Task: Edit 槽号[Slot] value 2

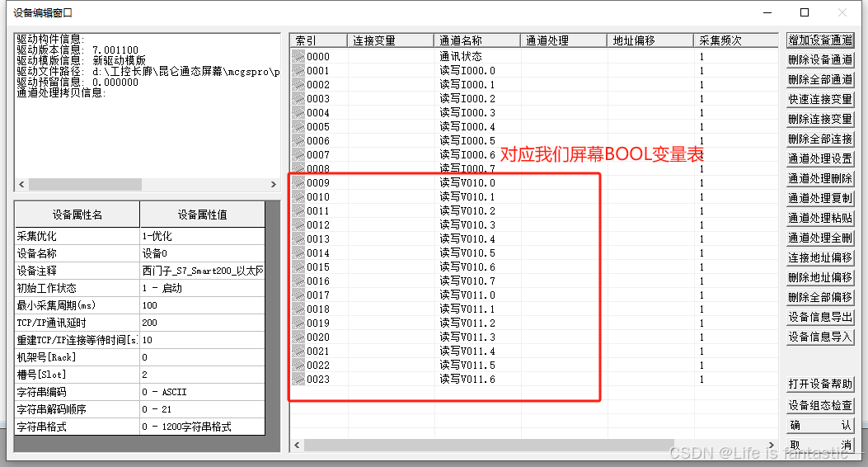Action: click(x=202, y=375)
